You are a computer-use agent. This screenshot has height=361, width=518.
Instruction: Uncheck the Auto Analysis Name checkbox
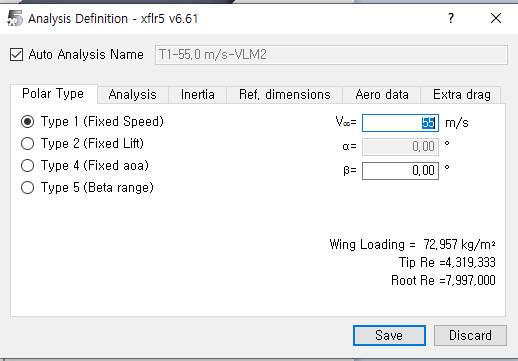coord(16,54)
